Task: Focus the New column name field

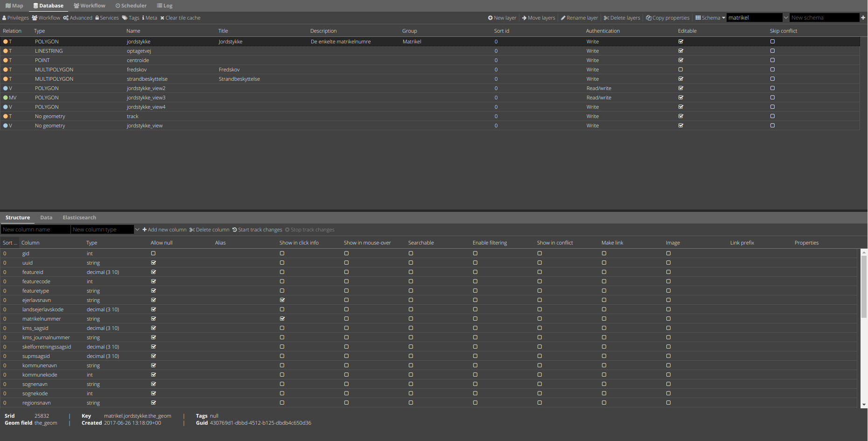Action: tap(35, 230)
